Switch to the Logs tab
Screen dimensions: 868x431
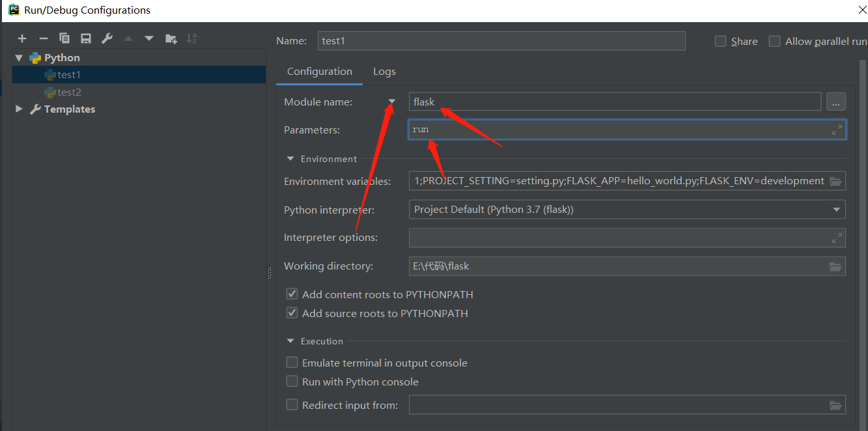(384, 72)
